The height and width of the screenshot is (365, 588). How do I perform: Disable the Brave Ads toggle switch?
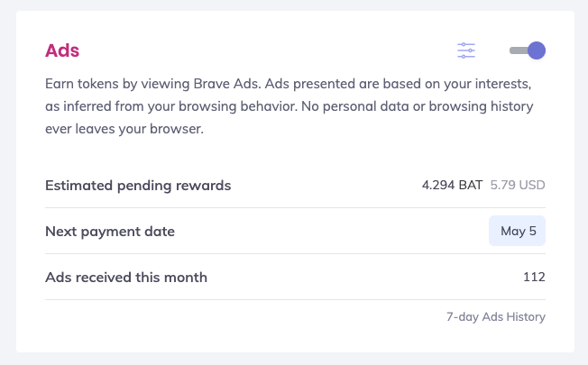(x=528, y=50)
